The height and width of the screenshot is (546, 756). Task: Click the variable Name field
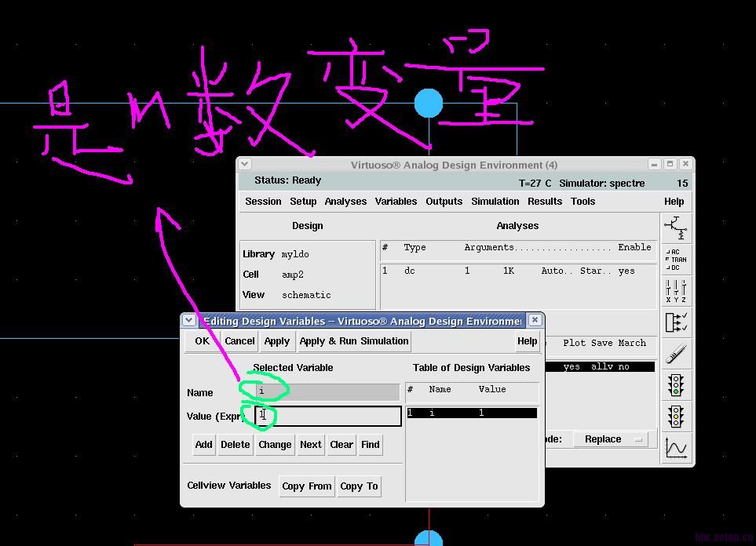(x=327, y=391)
